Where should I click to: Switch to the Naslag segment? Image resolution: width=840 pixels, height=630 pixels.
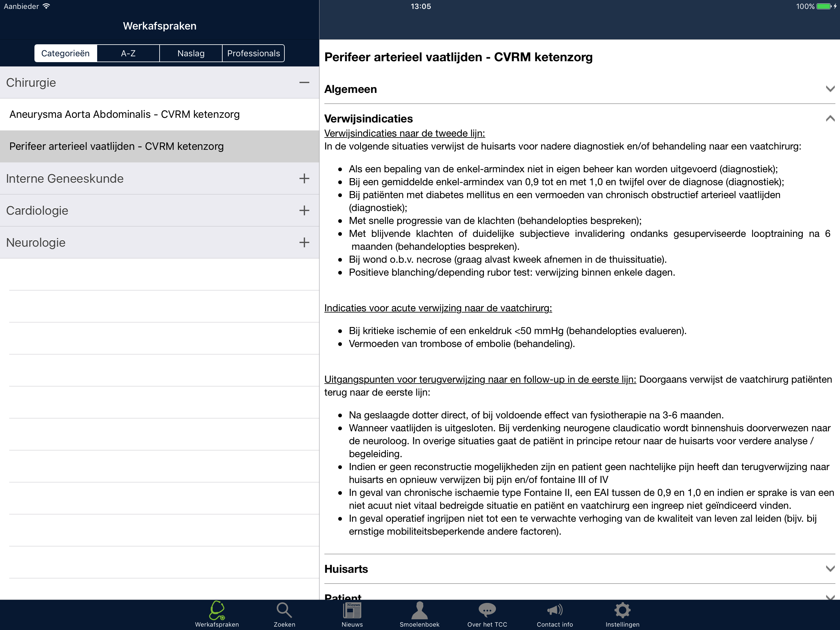191,53
